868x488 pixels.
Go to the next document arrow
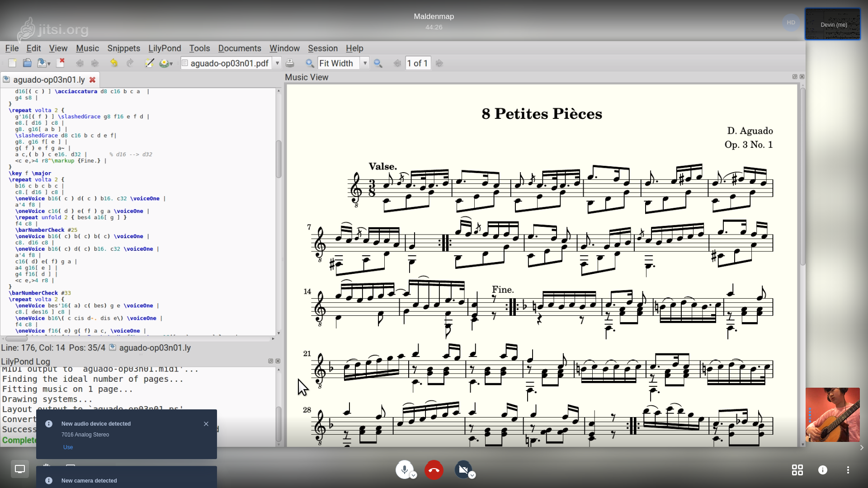tap(94, 63)
